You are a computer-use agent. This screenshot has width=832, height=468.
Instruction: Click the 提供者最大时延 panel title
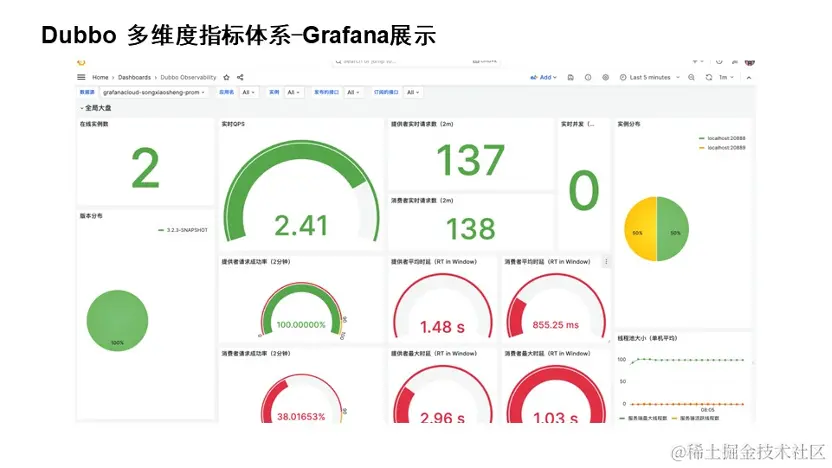[434, 353]
